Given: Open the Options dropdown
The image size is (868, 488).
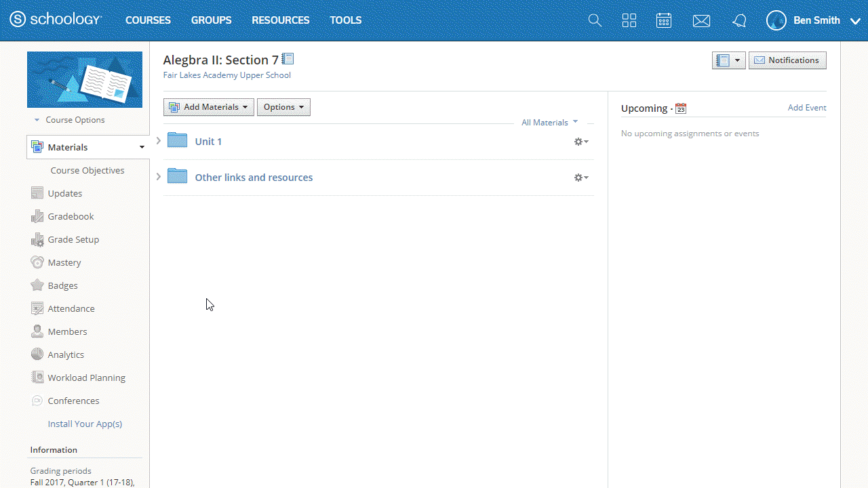Looking at the screenshot, I should [x=283, y=107].
